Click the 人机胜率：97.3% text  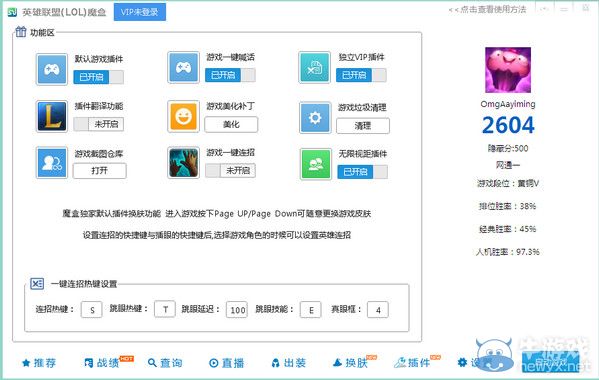(508, 252)
